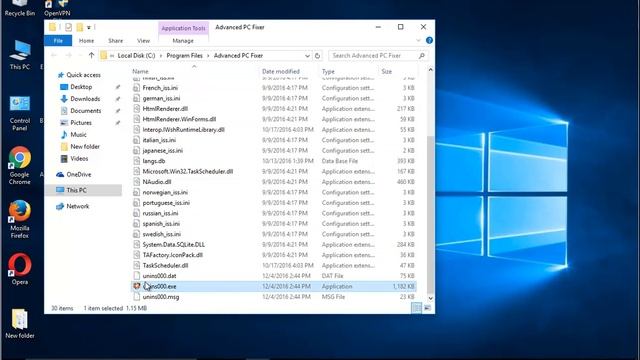This screenshot has height=360, width=640.
Task: Open the OpenVPN desktop shortcut
Action: tap(57, 8)
